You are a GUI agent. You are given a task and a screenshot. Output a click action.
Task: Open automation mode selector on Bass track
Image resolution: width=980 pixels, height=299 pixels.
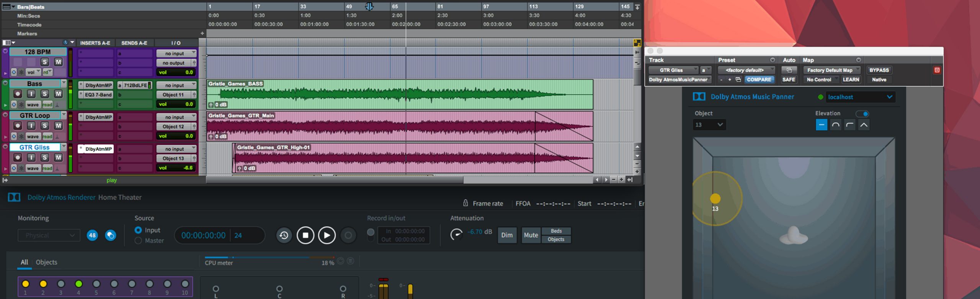[47, 105]
